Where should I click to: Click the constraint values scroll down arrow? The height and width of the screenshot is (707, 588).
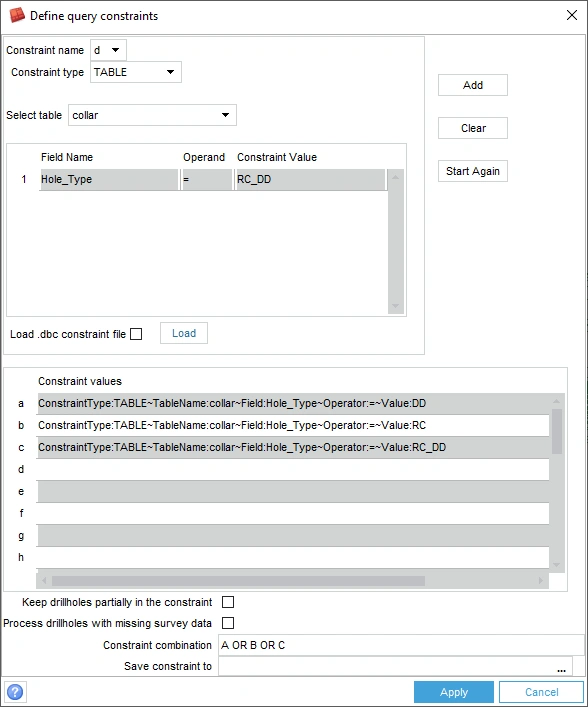[x=556, y=565]
